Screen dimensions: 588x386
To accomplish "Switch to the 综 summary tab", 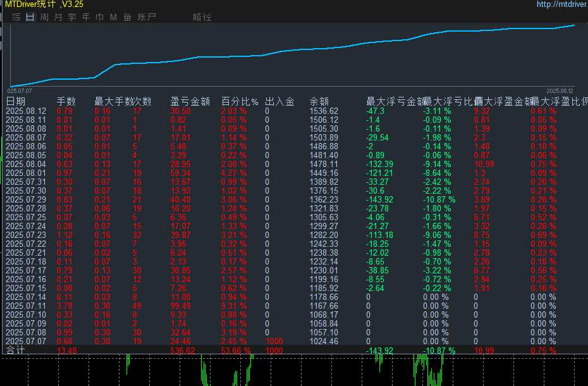I will pyautogui.click(x=16, y=17).
